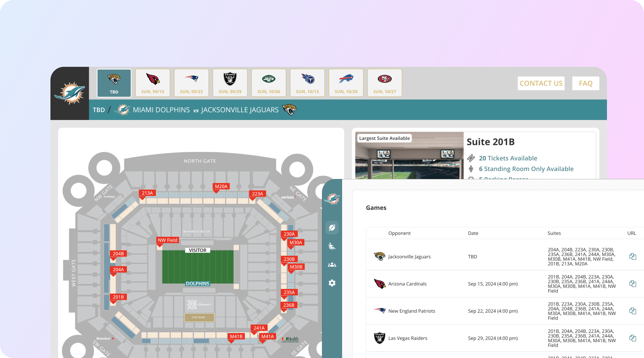Image resolution: width=644 pixels, height=358 pixels.
Task: Click the 20 Tickets Available link
Action: (508, 158)
